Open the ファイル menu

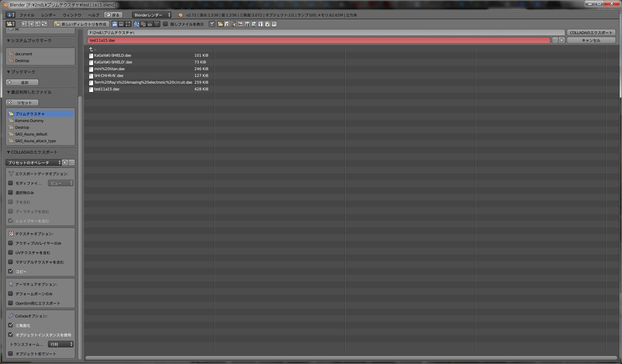pos(27,15)
